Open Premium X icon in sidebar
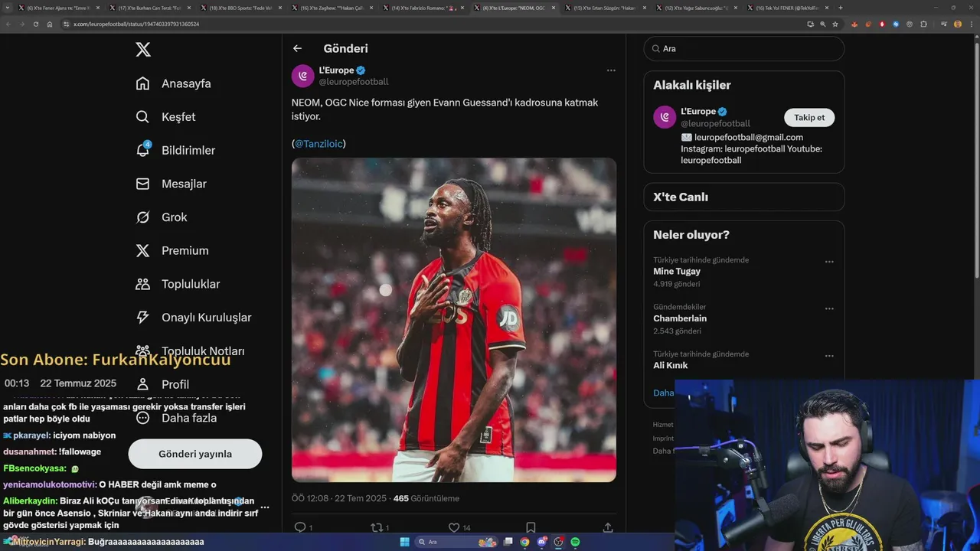The image size is (980, 551). pos(142,250)
